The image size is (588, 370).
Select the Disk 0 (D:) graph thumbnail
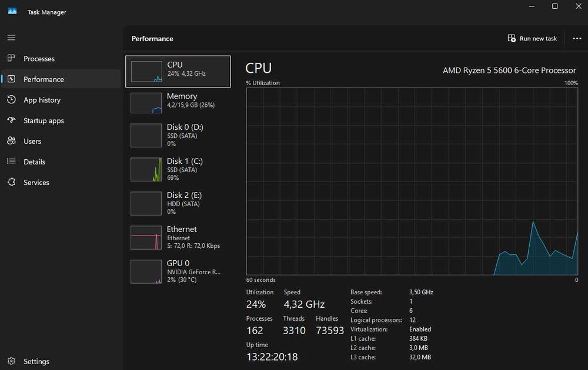[x=146, y=135]
